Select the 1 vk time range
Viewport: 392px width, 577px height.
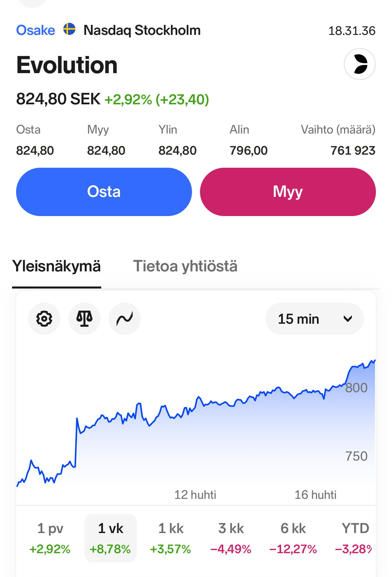[111, 538]
